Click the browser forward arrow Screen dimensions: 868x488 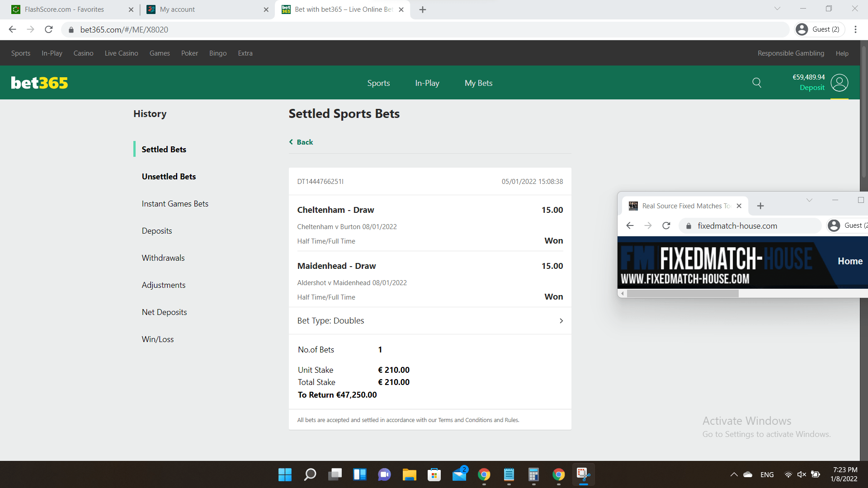tap(30, 29)
